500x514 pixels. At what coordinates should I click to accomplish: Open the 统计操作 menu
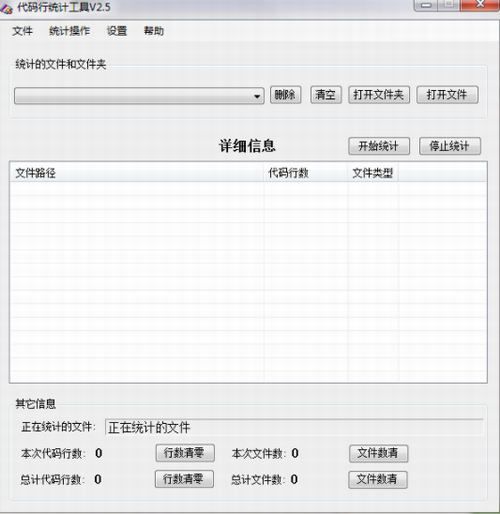(x=69, y=31)
